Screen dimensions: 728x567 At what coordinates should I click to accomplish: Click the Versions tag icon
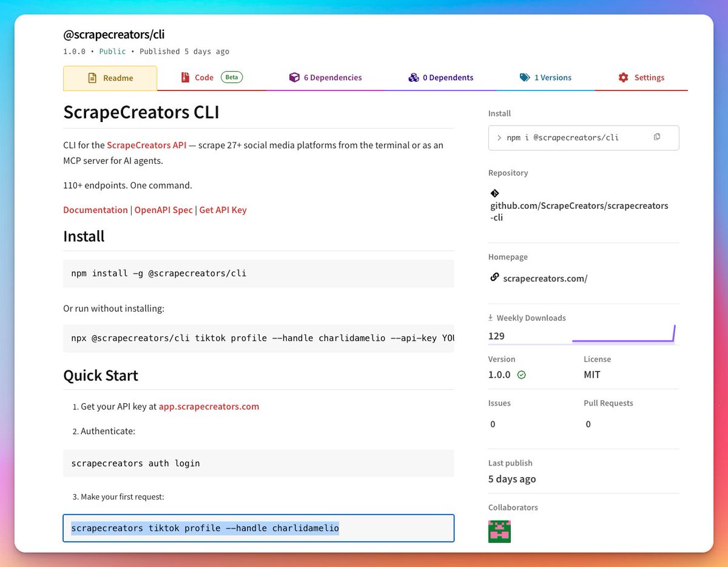525,78
